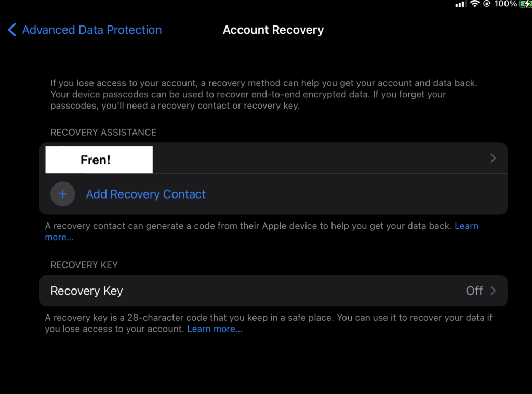Select Add Recovery Contact
Viewport: 532px width, 394px height.
146,194
